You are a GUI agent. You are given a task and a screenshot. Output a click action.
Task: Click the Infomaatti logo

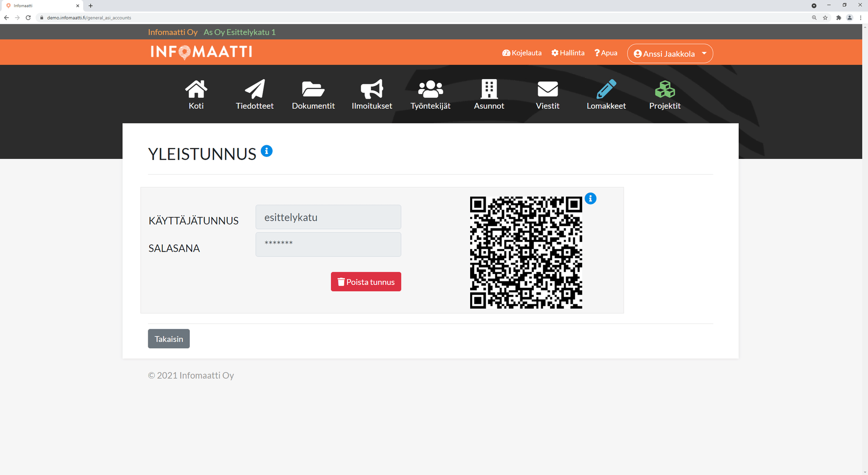pos(201,52)
